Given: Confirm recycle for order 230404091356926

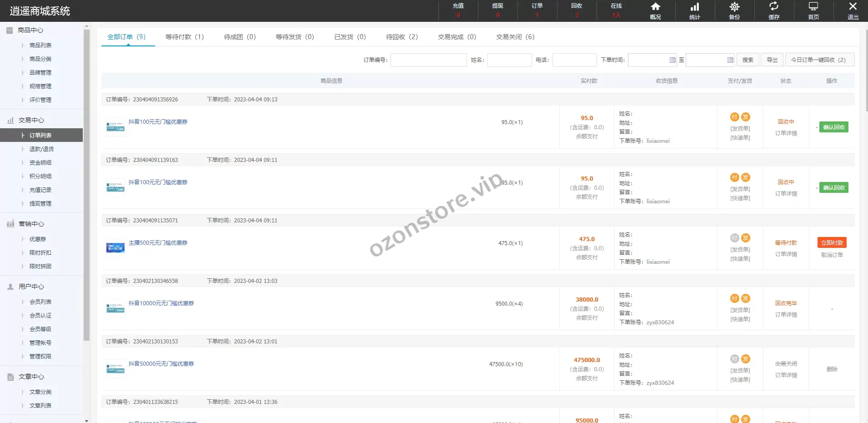Looking at the screenshot, I should coord(833,127).
